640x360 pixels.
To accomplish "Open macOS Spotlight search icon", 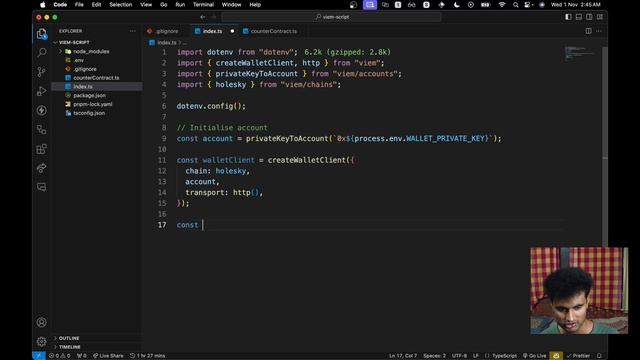I will pos(516,5).
